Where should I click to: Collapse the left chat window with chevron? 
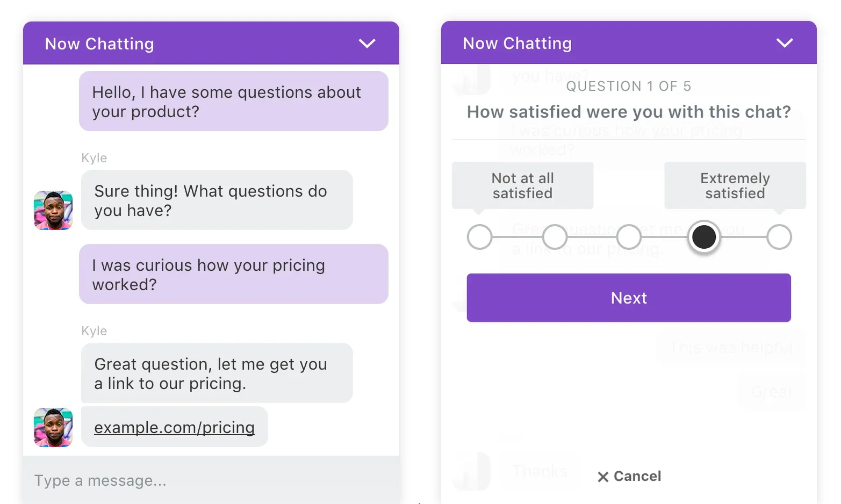pyautogui.click(x=367, y=44)
